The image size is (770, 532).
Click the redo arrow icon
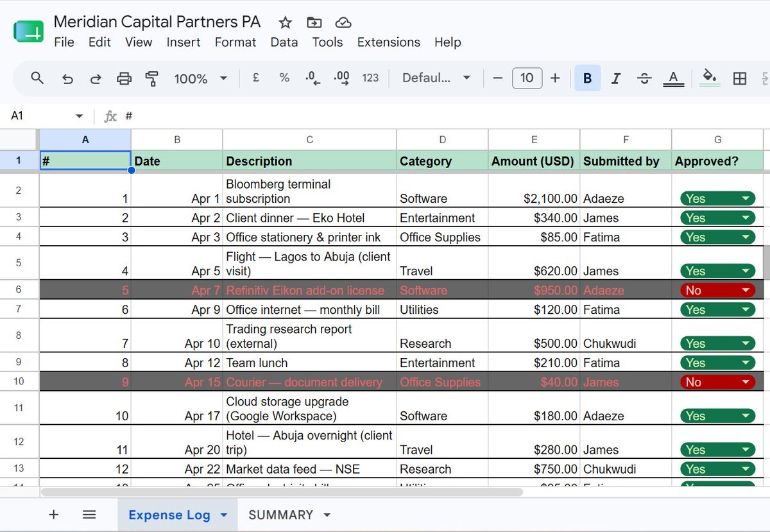click(96, 78)
